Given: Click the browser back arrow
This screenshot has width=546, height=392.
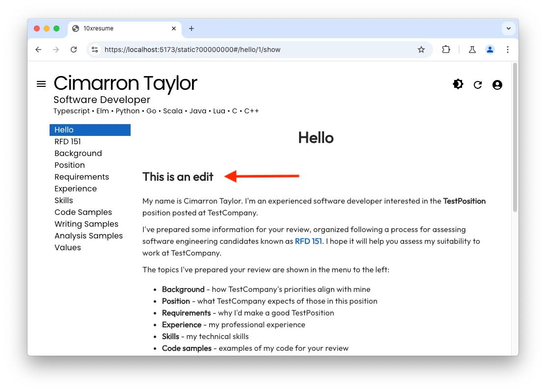Looking at the screenshot, I should point(38,50).
